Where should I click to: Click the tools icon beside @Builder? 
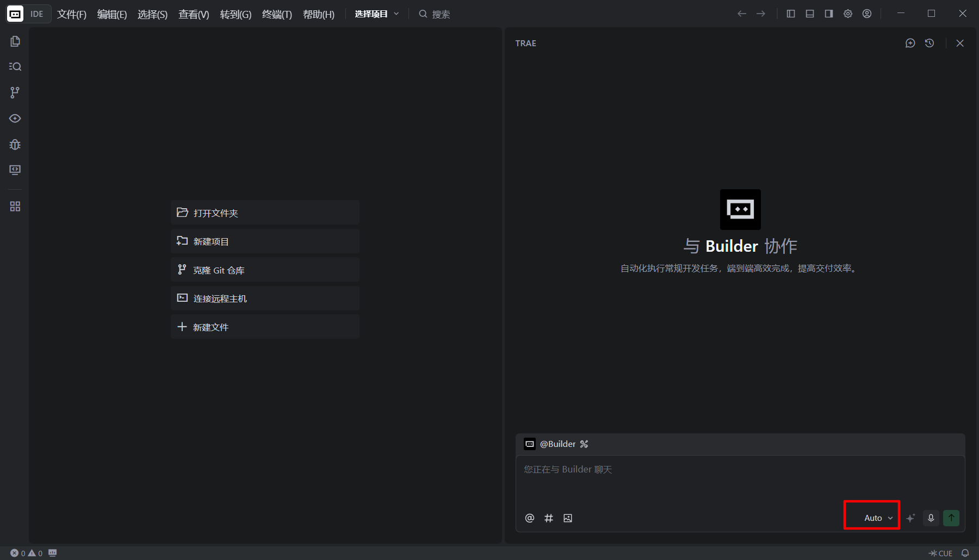pos(584,444)
